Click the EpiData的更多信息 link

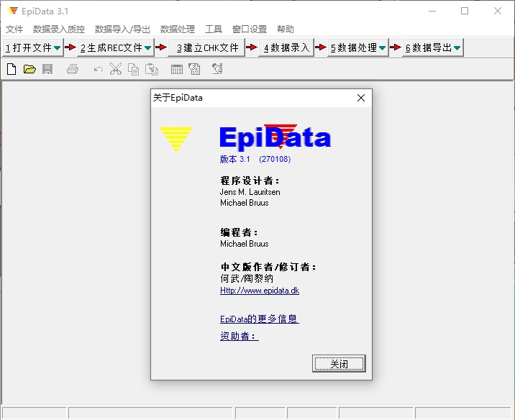tap(258, 319)
